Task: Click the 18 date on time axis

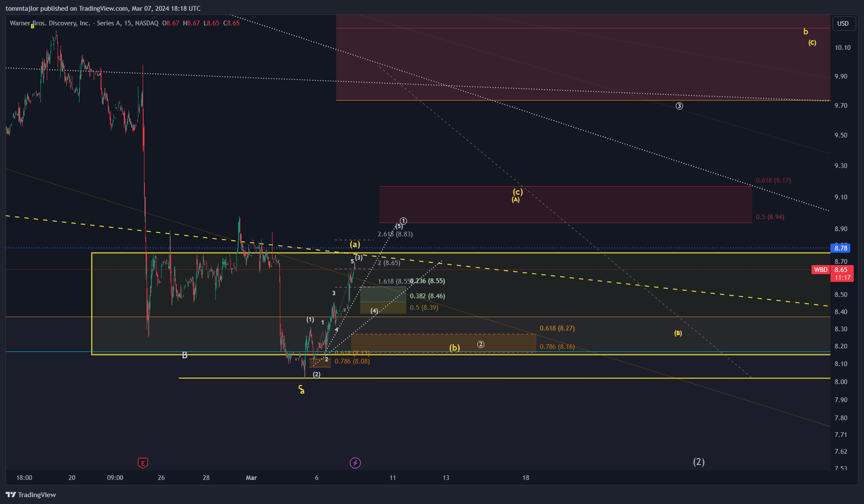Action: click(x=526, y=478)
